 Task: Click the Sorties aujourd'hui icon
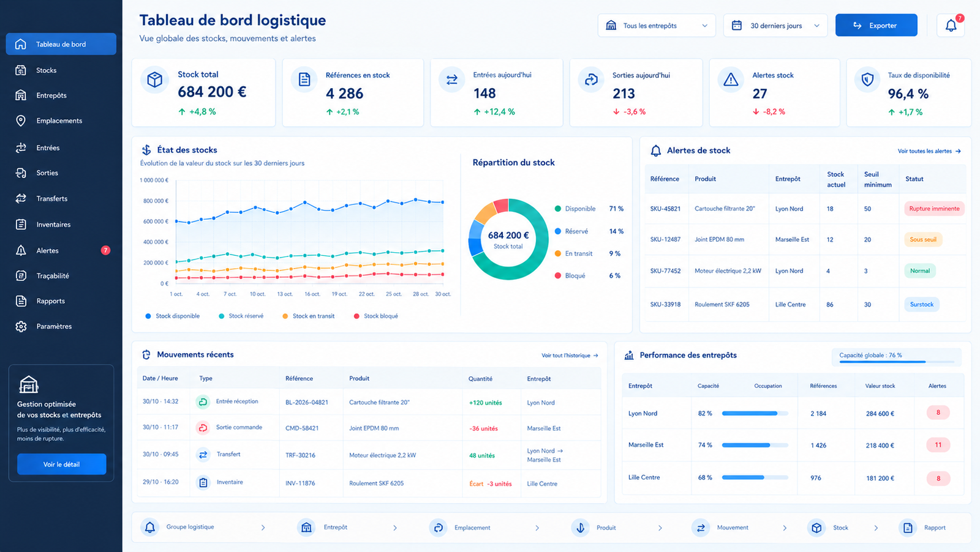[x=591, y=80]
